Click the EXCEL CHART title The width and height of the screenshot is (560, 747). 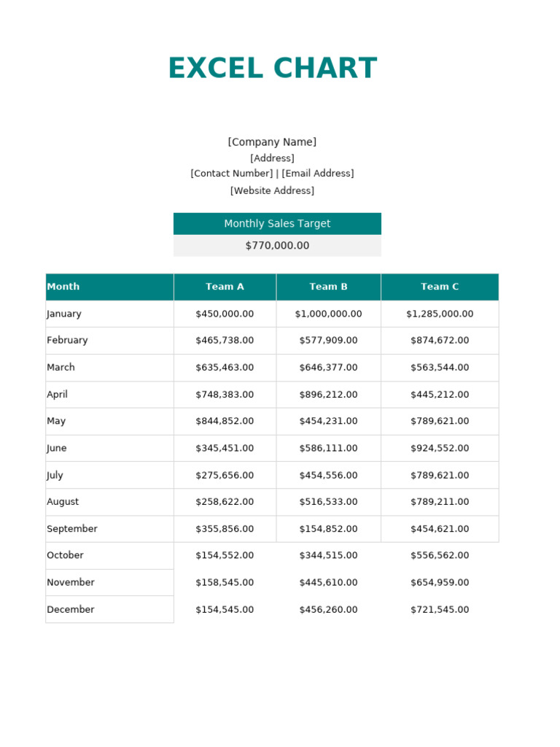272,69
